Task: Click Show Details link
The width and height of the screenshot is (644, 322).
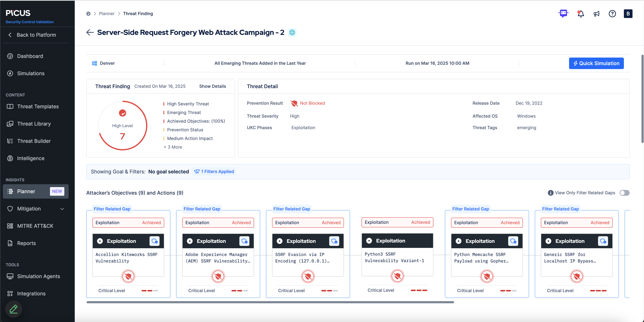Action: coord(212,86)
